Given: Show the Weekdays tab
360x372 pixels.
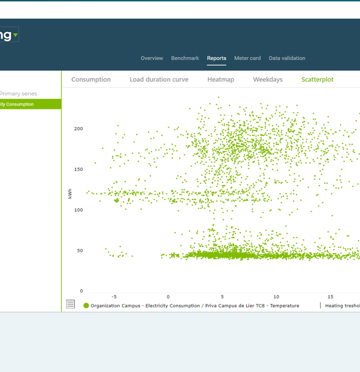Looking at the screenshot, I should [x=268, y=80].
